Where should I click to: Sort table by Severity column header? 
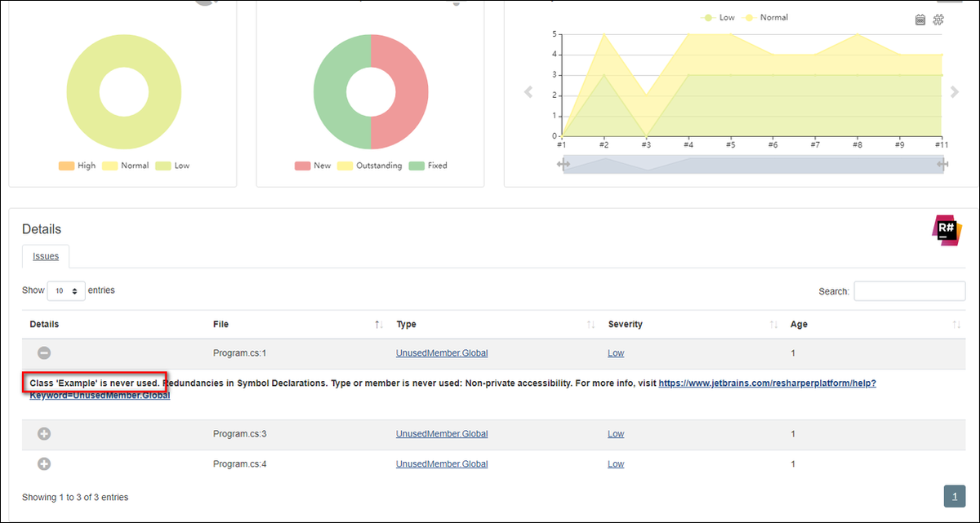pos(626,324)
